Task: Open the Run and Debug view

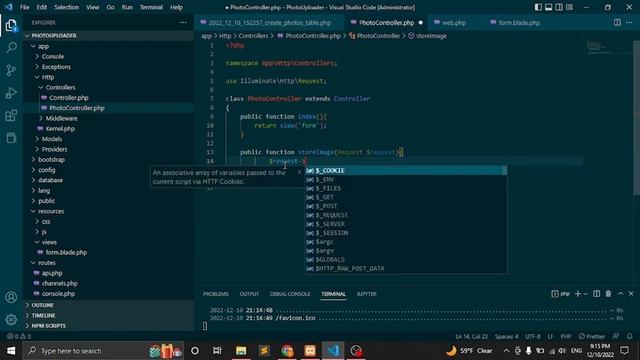Action: click(x=11, y=93)
